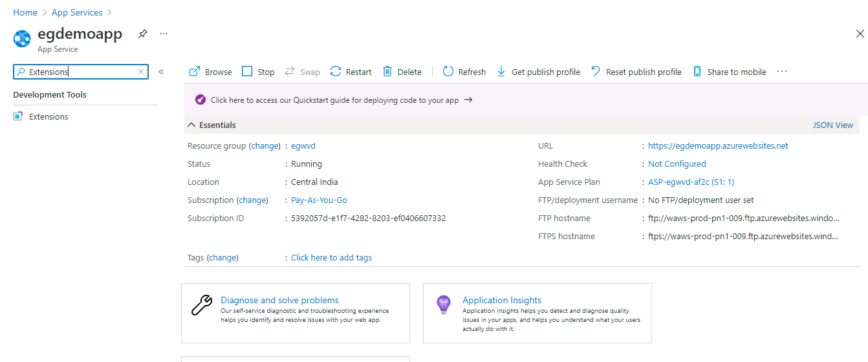
Task: Open the egwvd resource group
Action: (x=303, y=146)
